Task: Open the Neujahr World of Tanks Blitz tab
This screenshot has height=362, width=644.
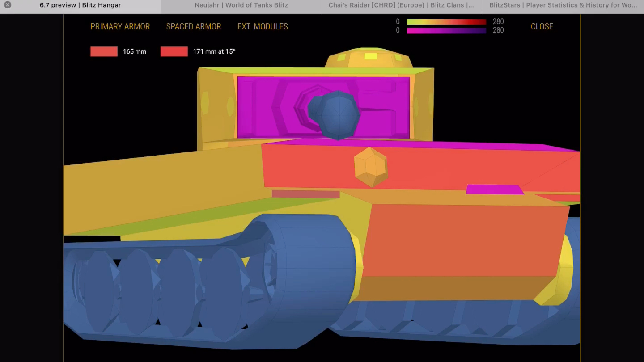Action: tap(241, 6)
